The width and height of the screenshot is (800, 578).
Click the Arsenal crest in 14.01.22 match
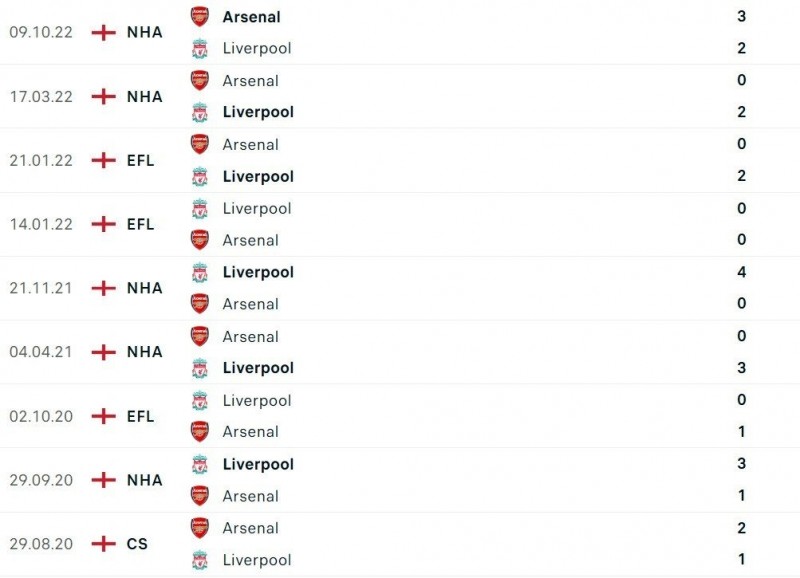click(x=200, y=240)
